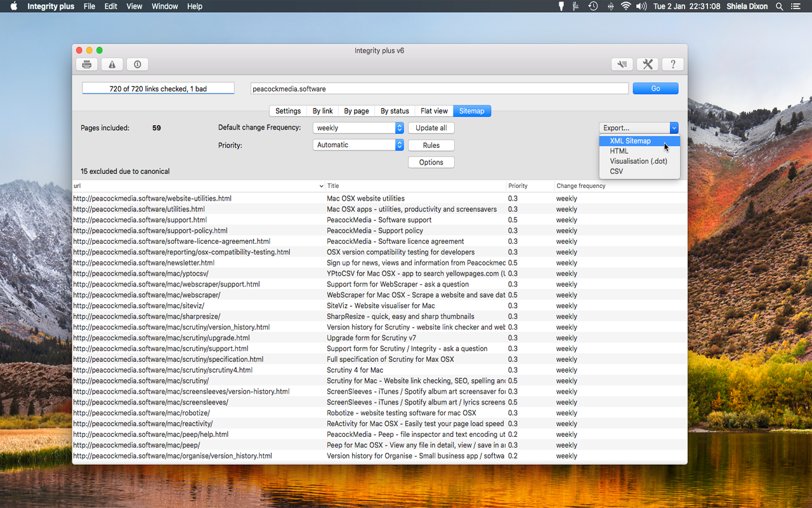
Task: Click the printer icon in the toolbar
Action: coord(87,64)
